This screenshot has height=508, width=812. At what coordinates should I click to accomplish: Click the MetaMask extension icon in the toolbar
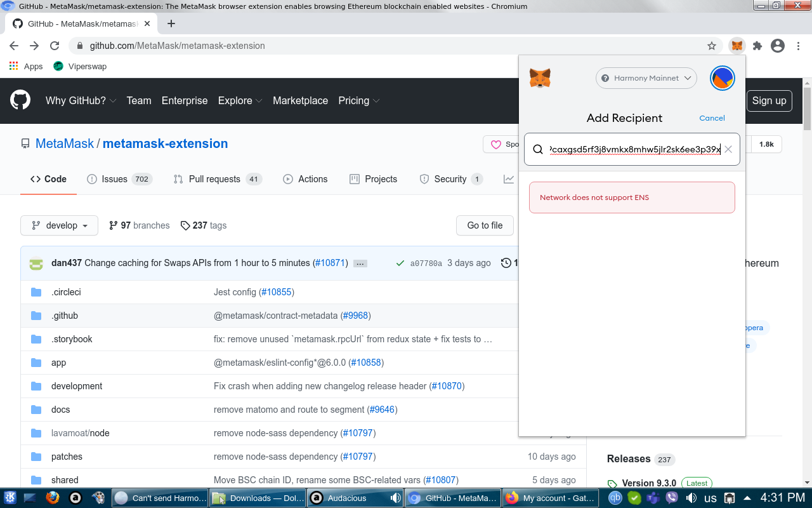737,46
